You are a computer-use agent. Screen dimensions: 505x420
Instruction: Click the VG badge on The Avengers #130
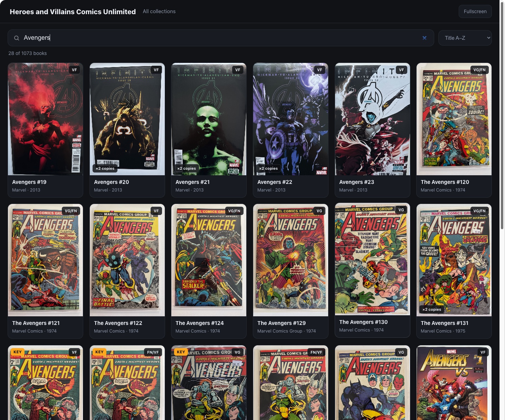(401, 210)
